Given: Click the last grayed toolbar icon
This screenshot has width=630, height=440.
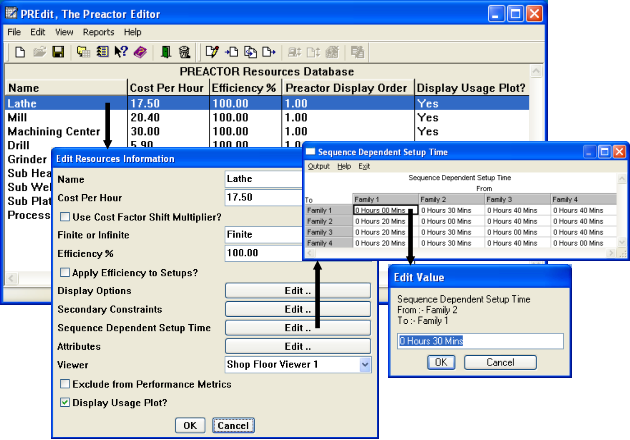Looking at the screenshot, I should click(x=357, y=52).
